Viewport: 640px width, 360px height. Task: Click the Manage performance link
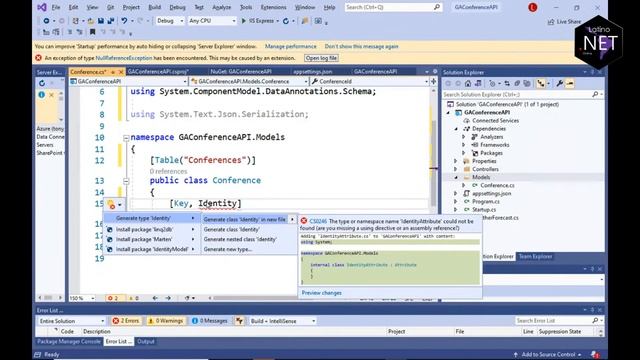pyautogui.click(x=290, y=47)
